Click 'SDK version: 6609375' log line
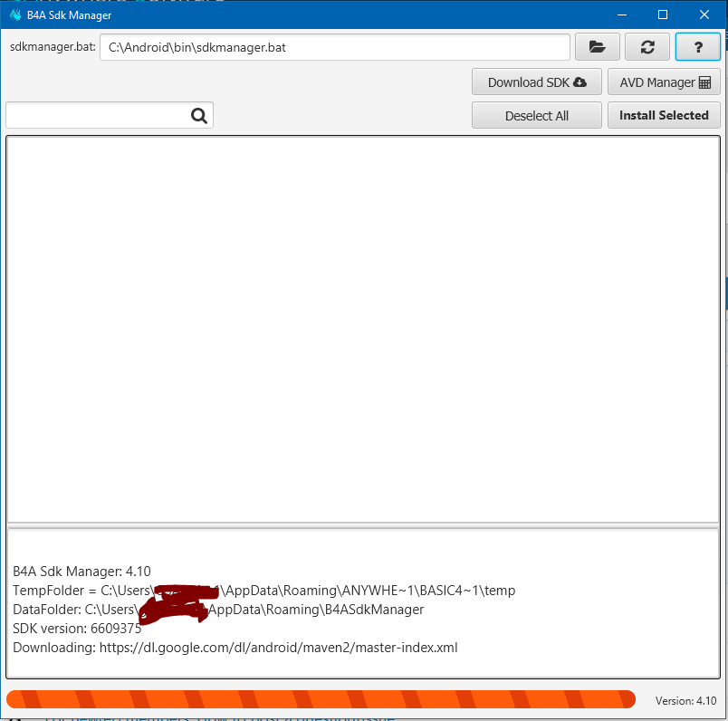The image size is (728, 721). [77, 628]
